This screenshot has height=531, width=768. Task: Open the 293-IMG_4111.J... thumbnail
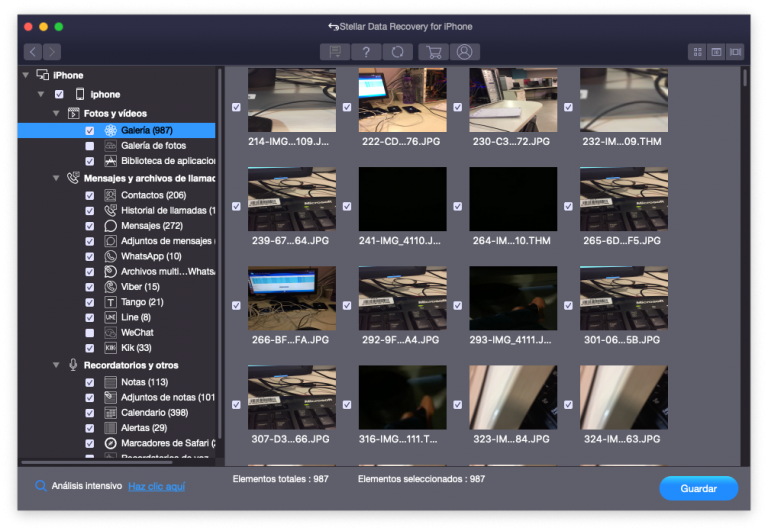coord(513,298)
